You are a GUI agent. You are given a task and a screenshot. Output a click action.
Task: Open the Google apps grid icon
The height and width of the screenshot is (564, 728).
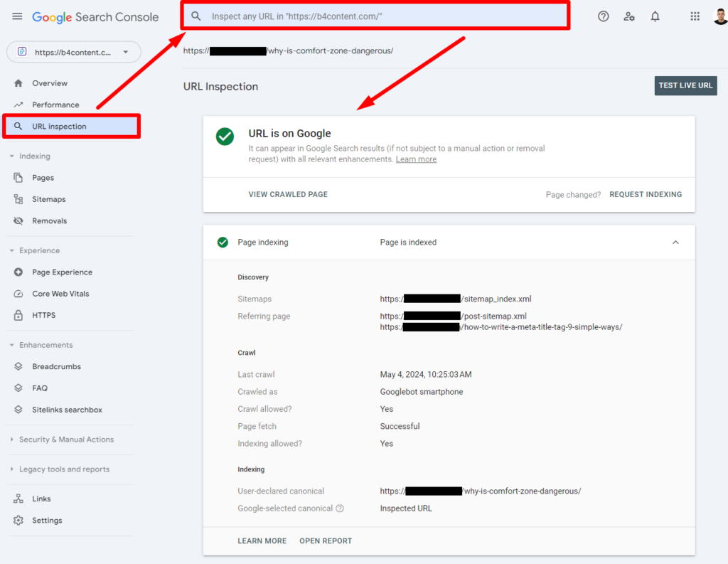tap(695, 16)
